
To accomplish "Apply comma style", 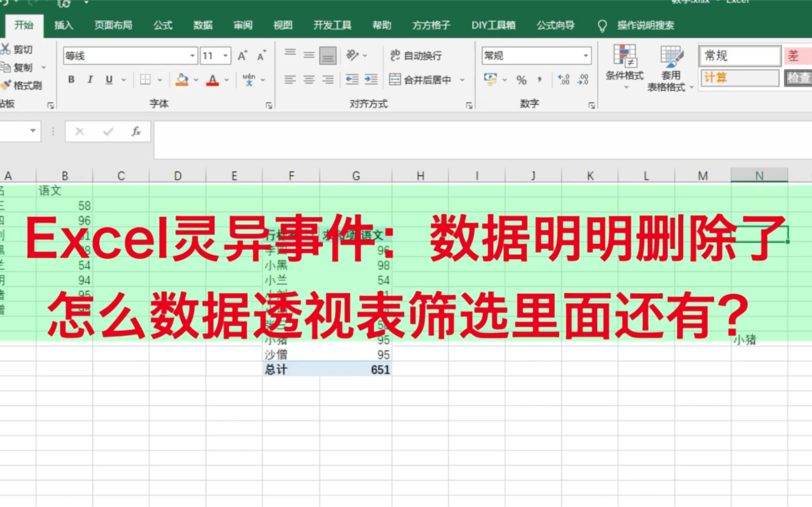I will point(539,80).
